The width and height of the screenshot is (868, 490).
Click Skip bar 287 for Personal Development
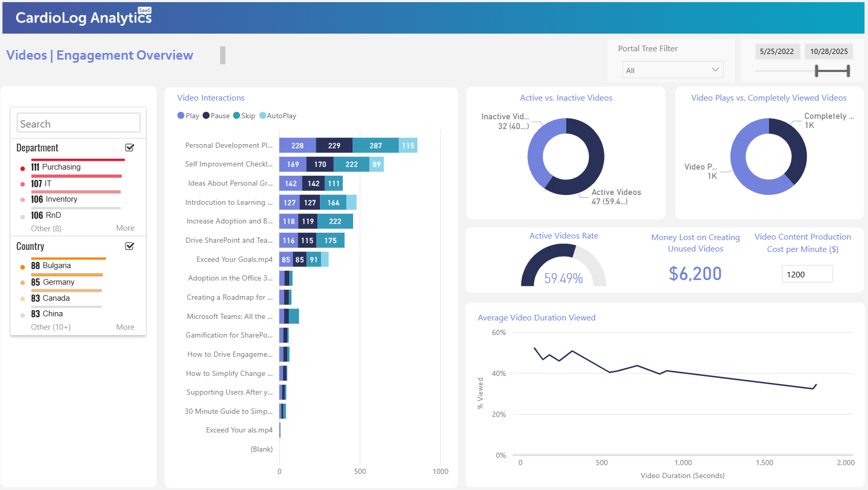point(376,146)
